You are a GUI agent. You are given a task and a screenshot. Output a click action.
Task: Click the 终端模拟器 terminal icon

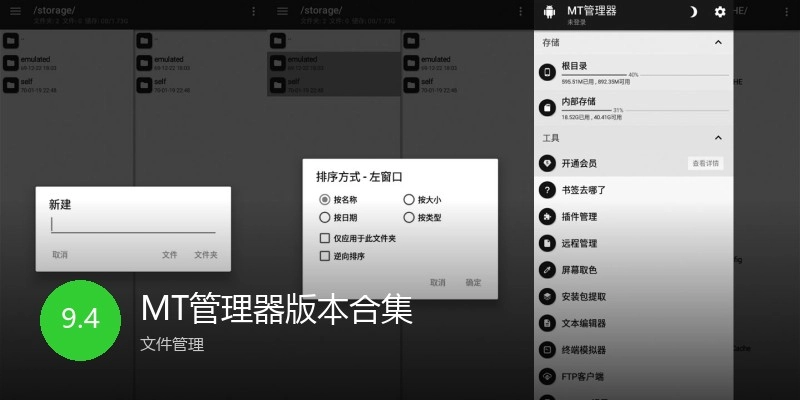[547, 350]
